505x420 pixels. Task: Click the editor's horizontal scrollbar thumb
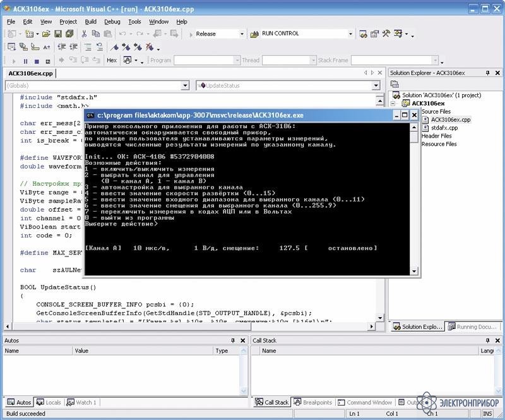131,327
